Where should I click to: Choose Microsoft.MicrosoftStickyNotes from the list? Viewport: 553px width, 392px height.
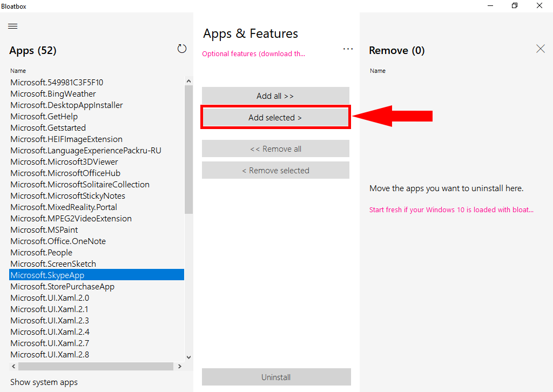pyautogui.click(x=68, y=196)
